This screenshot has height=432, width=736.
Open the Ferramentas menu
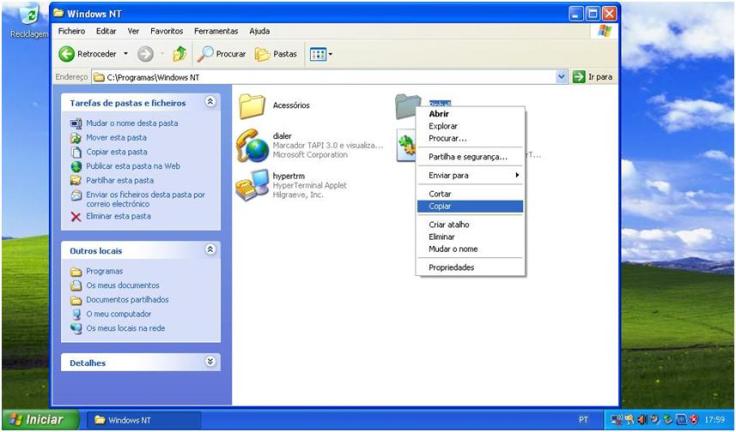click(216, 31)
